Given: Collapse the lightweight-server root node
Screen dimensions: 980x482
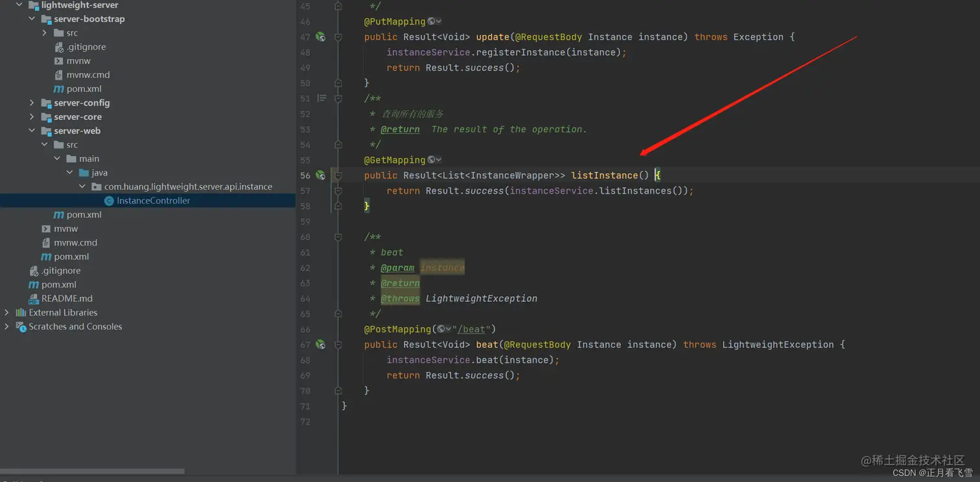Looking at the screenshot, I should tap(19, 5).
